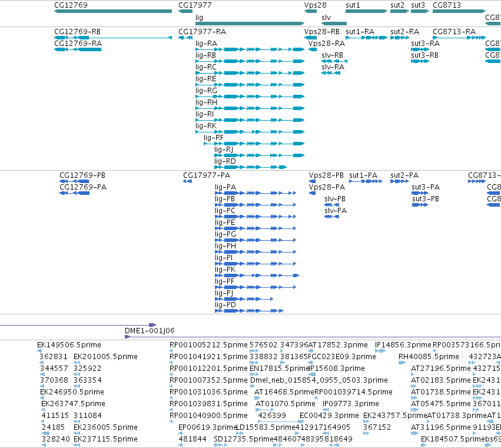Select EST RH40085.5prime
This screenshot has height=448, width=501.
(402, 363)
